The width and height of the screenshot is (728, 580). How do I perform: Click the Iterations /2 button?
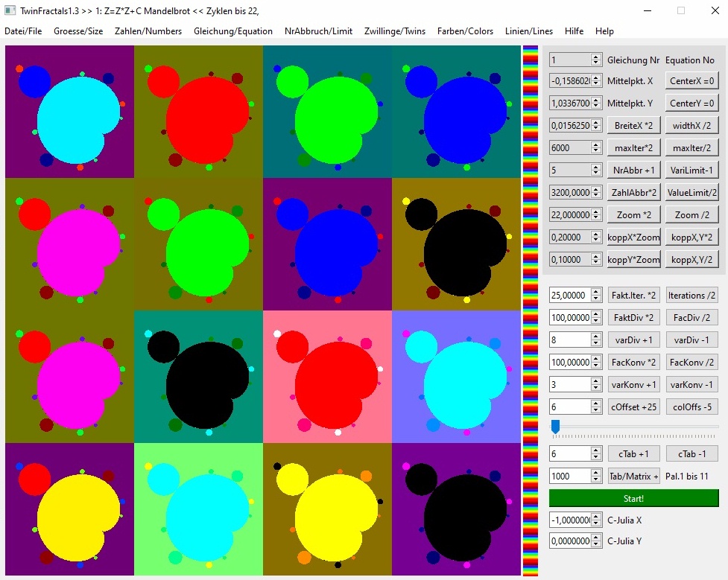[691, 295]
